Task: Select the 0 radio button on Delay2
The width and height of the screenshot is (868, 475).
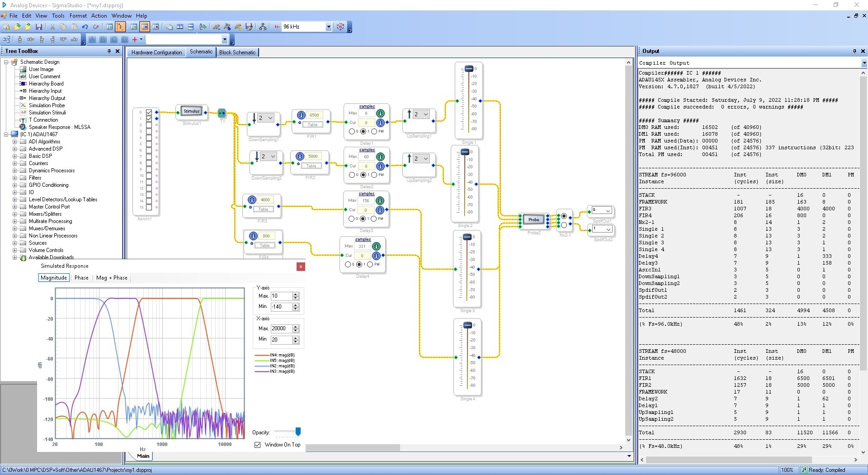Action: pos(352,175)
